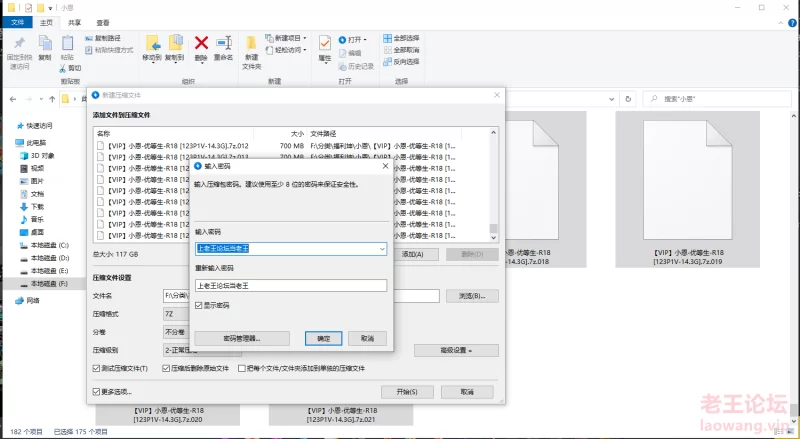Click the Explorer search box
Viewport: 800px width, 439px height.
[x=716, y=99]
